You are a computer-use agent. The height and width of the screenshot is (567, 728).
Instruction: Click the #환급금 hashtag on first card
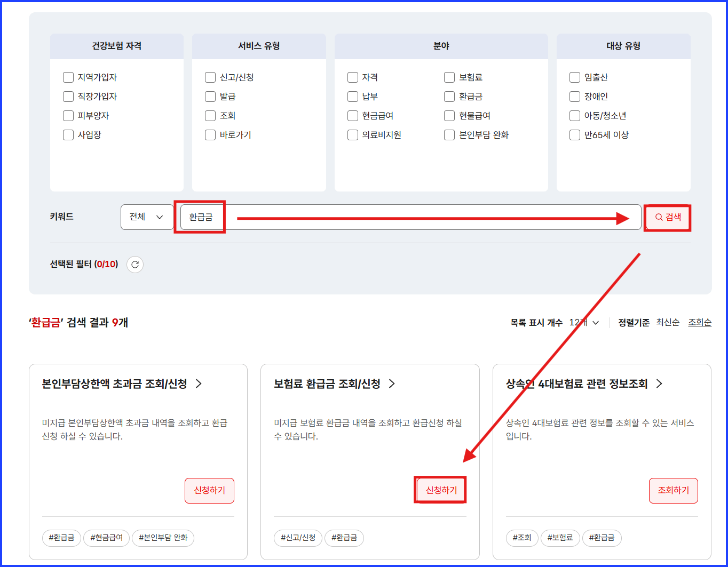click(x=61, y=538)
